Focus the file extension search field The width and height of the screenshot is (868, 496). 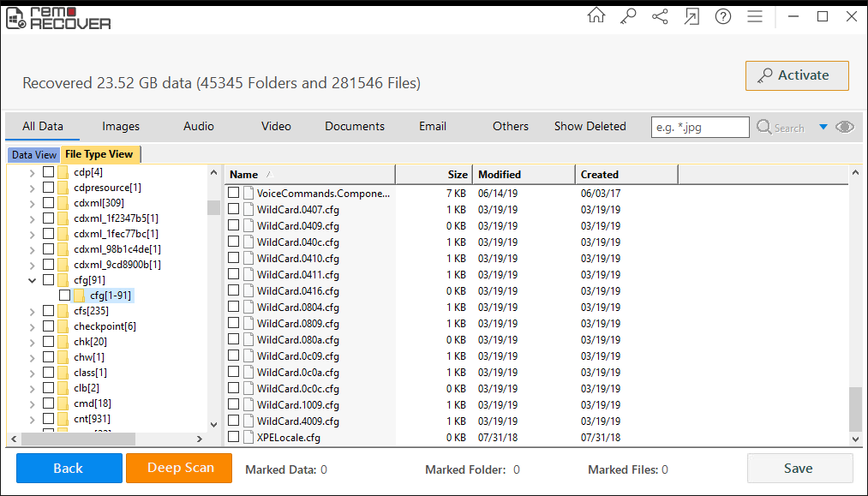(699, 128)
